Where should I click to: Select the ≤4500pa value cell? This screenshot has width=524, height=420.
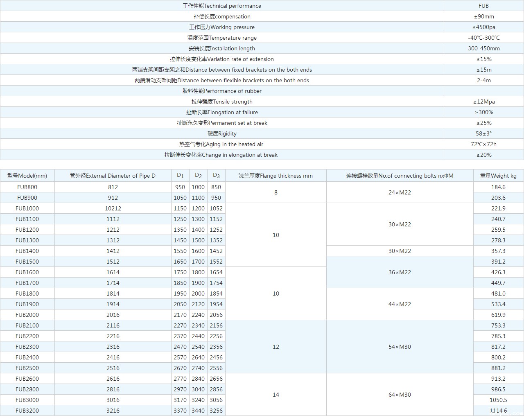483,27
